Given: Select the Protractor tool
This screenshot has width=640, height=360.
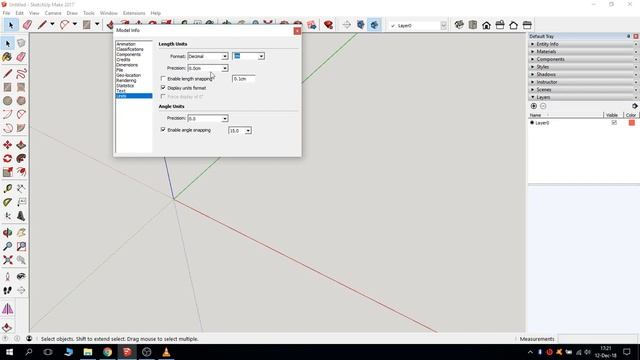Looking at the screenshot, I should coord(7,202).
